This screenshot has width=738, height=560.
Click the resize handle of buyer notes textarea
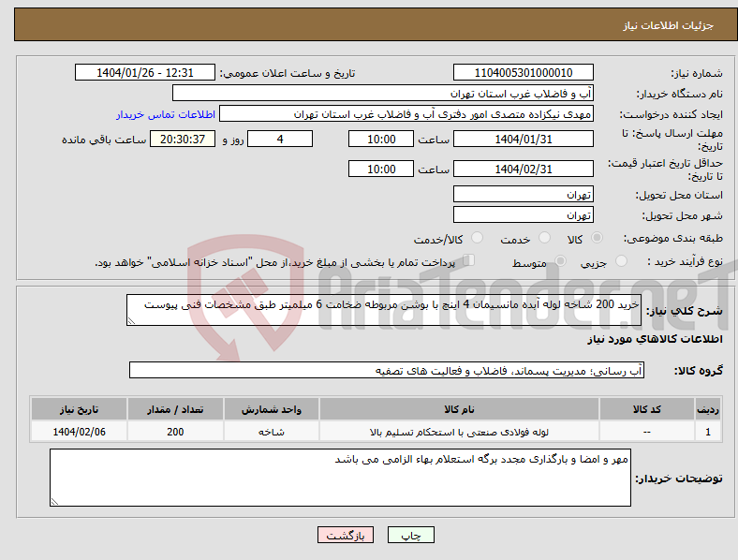[x=54, y=502]
